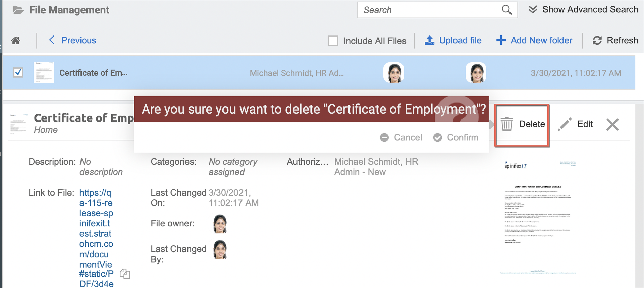This screenshot has width=644, height=288.
Task: Click the Refresh icon
Action: [x=597, y=41]
